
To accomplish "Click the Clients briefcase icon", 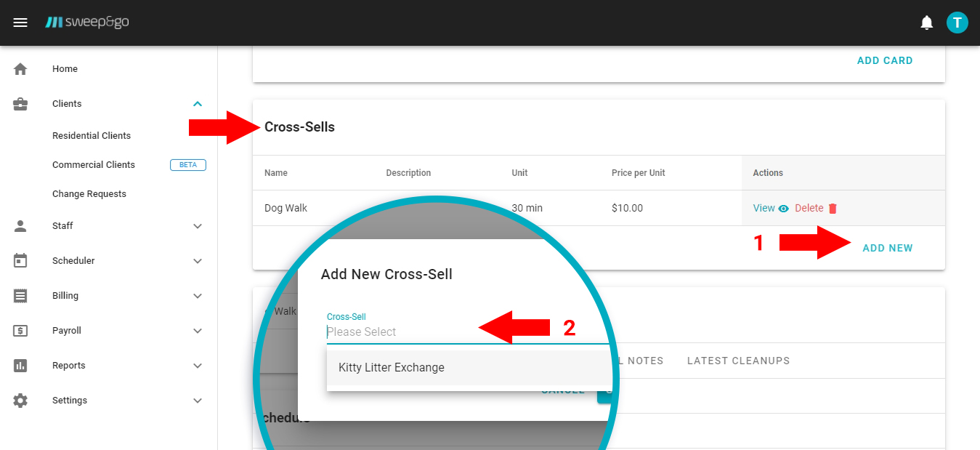I will pos(20,103).
